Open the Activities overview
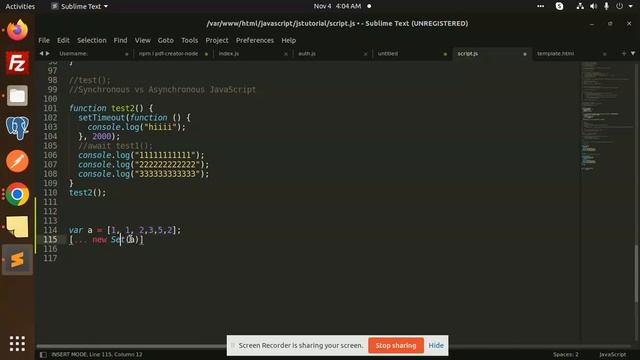Screen dimensions: 640x360 (20, 6)
